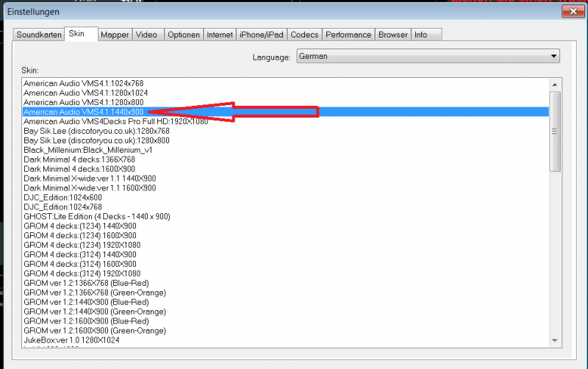Open the Info tab
This screenshot has width=588, height=369.
(x=420, y=35)
